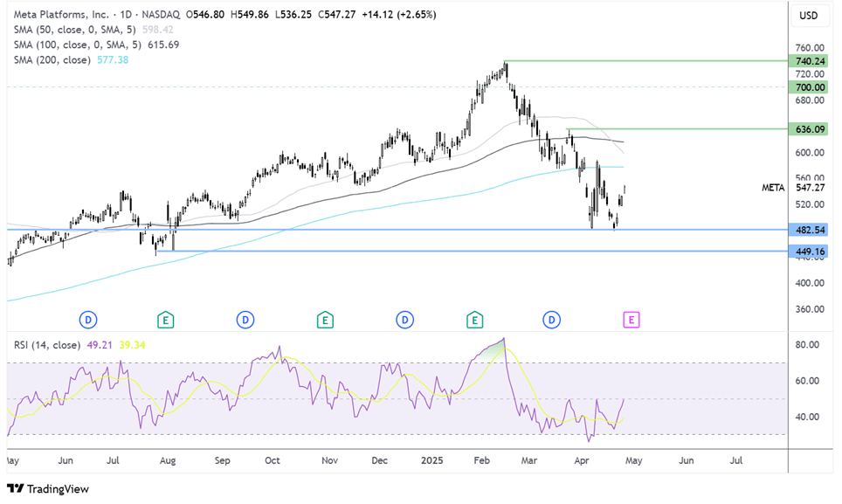Click the dividend D marker between Mar and Apr
The height and width of the screenshot is (504, 842).
[551, 321]
